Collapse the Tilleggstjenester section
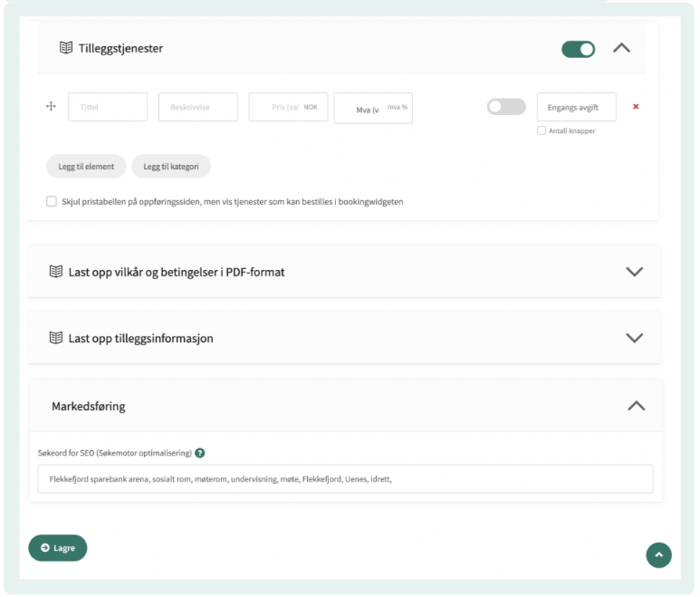This screenshot has height=597, width=700. coord(621,49)
